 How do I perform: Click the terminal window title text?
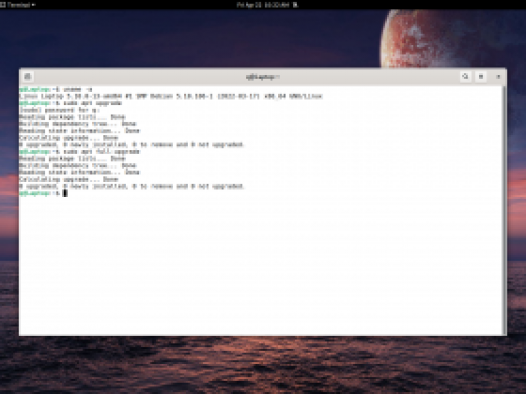[x=263, y=77]
